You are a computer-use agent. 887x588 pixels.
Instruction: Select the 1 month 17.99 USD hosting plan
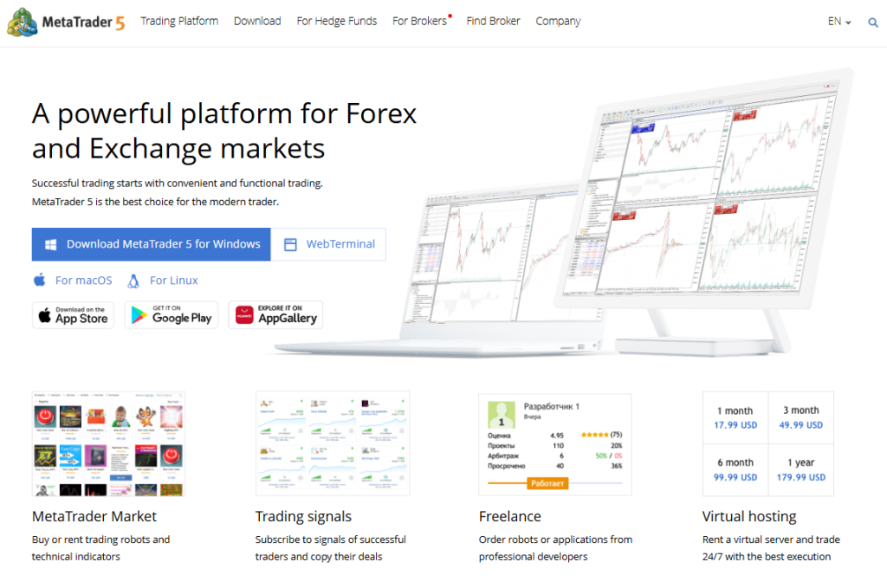coord(735,417)
